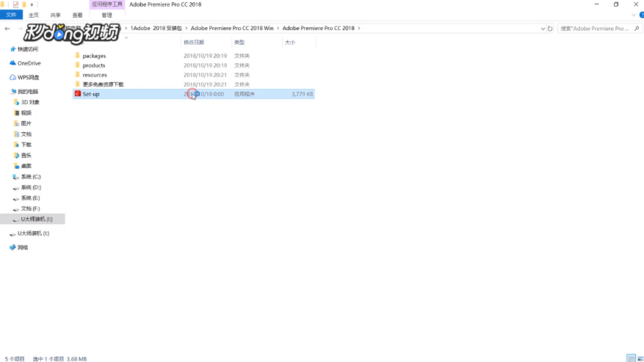
Task: Open the 管理 application tools tab
Action: tap(106, 15)
